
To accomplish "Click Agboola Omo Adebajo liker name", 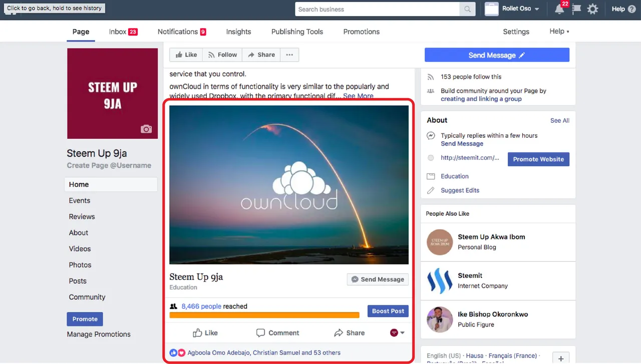I will [218, 352].
